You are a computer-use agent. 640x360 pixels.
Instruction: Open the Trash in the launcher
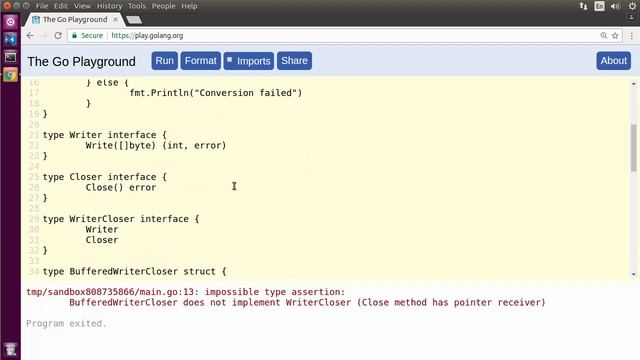pos(10,349)
